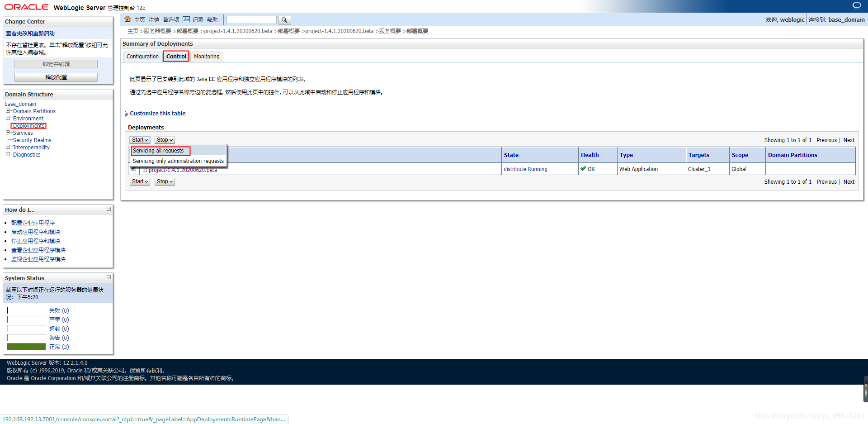The image size is (868, 424).
Task: Open the bottom Stop dropdown
Action: [x=165, y=181]
